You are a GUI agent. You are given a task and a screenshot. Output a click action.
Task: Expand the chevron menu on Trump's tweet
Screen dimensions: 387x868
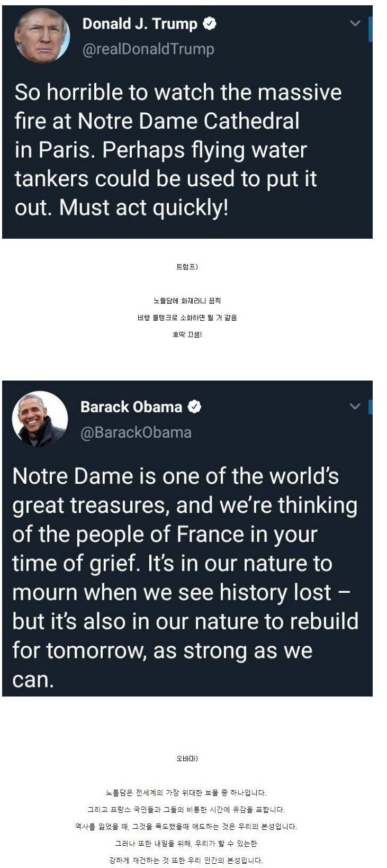[x=355, y=23]
